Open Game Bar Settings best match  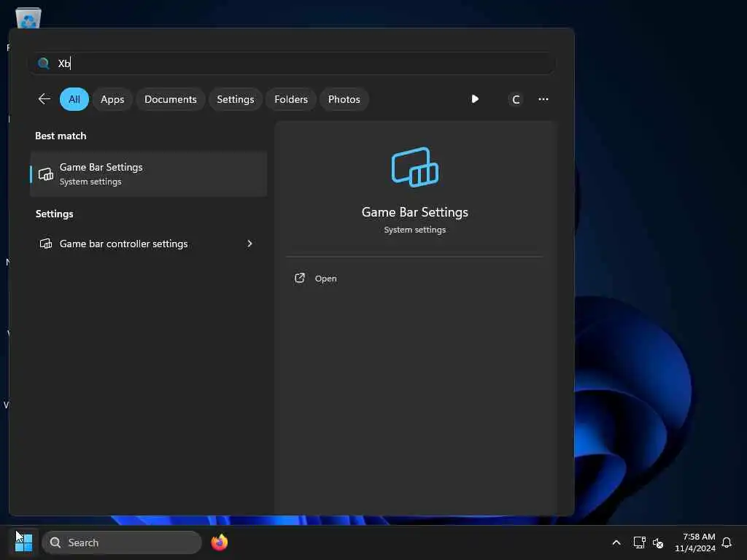148,174
